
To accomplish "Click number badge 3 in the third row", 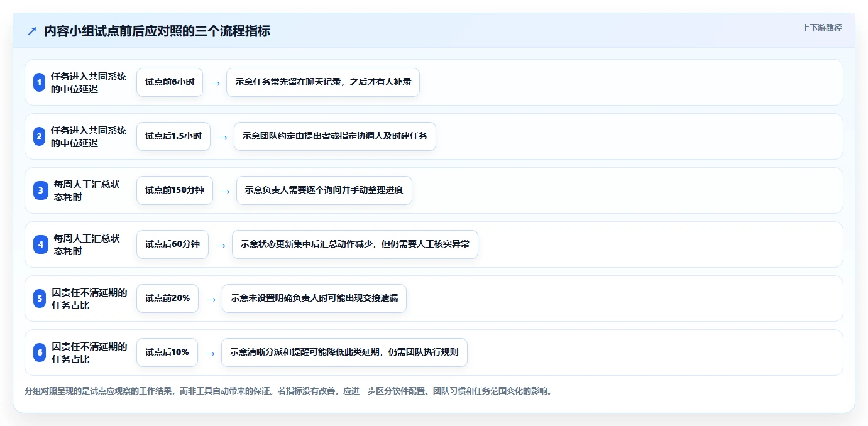I will tap(41, 190).
